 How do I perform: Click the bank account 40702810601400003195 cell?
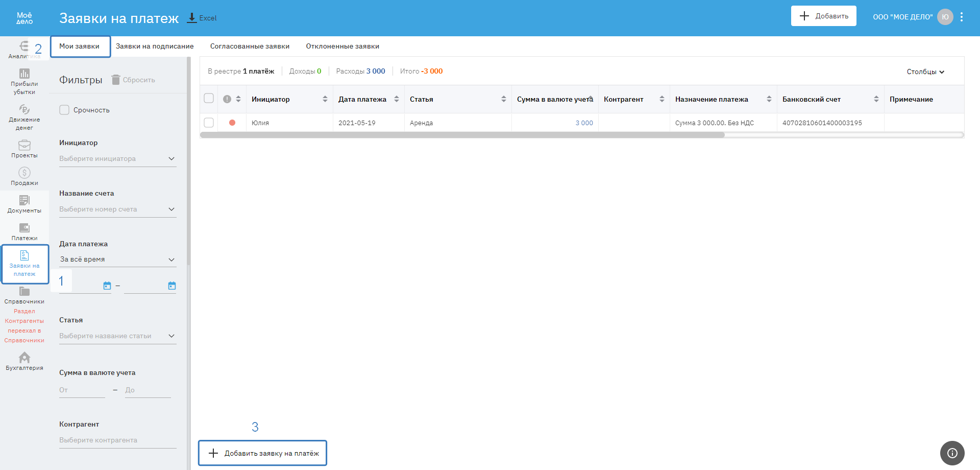tap(830, 123)
